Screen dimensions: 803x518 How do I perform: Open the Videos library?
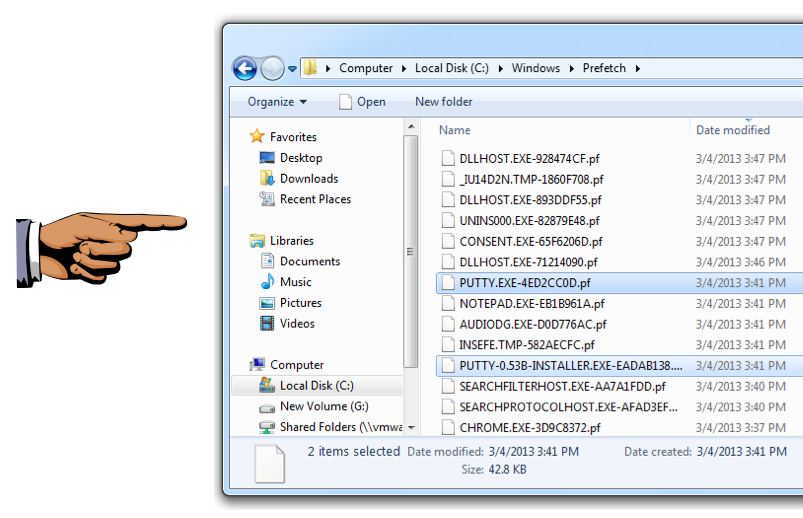pos(297,324)
